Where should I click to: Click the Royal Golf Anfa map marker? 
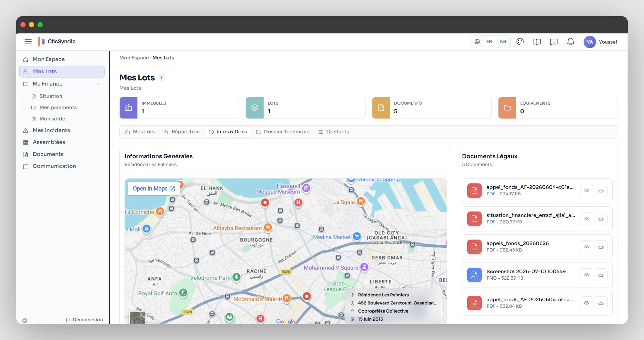click(183, 293)
